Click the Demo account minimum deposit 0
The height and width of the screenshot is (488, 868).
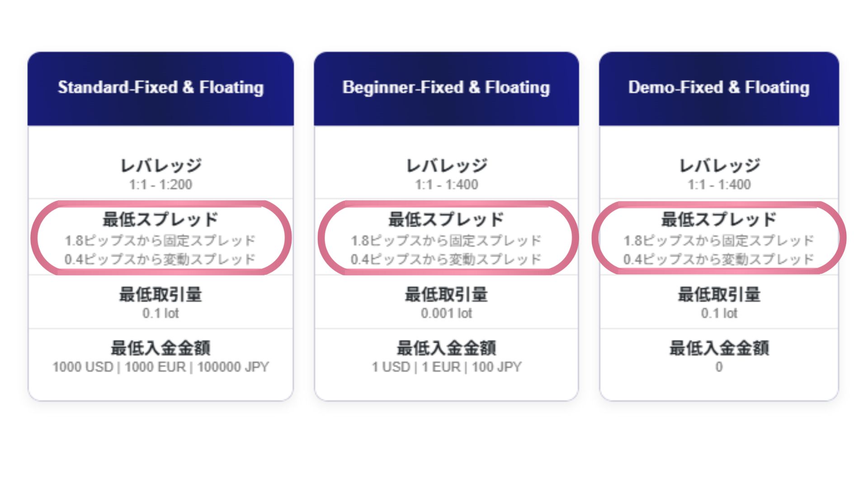point(719,367)
